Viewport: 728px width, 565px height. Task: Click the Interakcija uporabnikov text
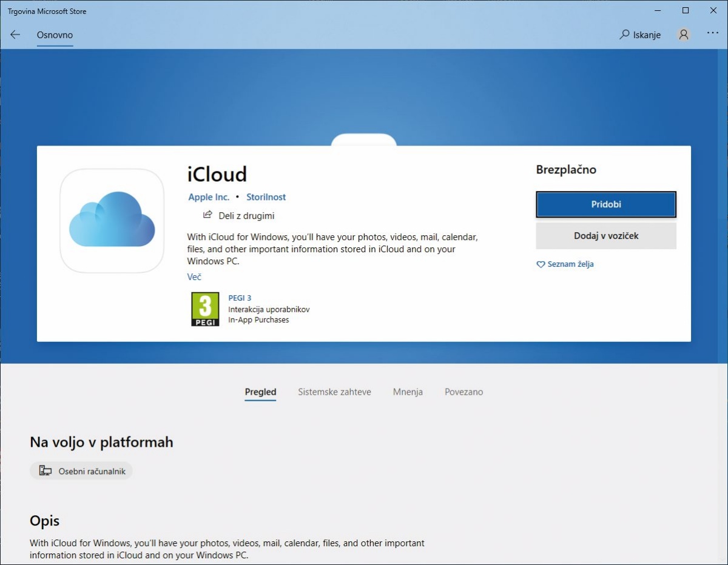[269, 309]
